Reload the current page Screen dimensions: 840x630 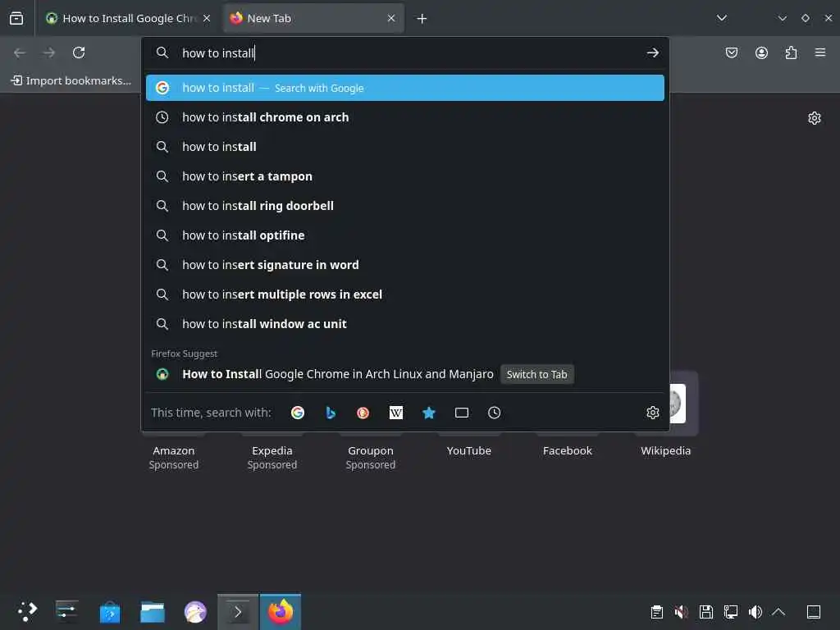(x=79, y=52)
